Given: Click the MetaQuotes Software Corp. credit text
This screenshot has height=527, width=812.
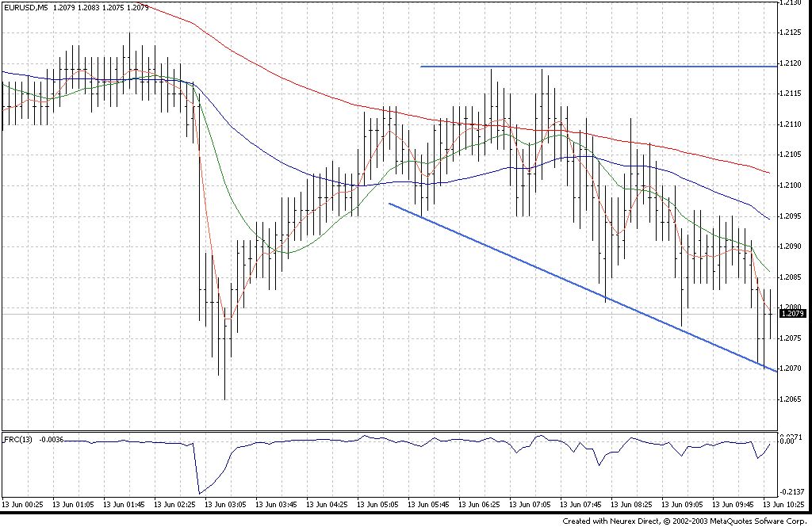Looking at the screenshot, I should coord(759,521).
